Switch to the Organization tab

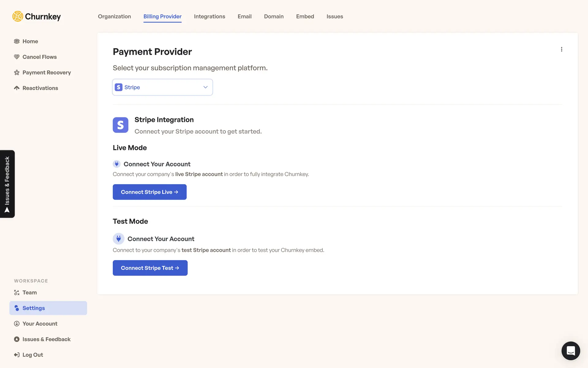(114, 17)
